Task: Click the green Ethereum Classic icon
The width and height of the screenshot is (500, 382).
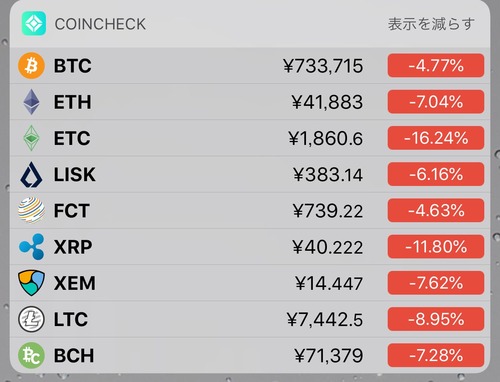Action: [31, 138]
